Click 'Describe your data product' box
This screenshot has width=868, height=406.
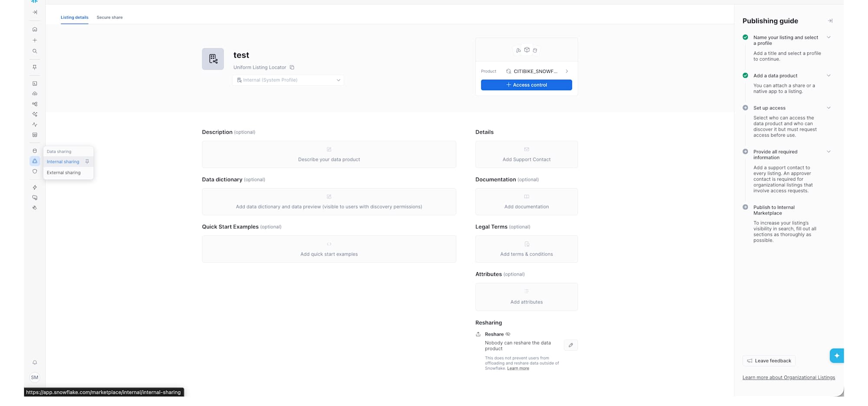pyautogui.click(x=329, y=155)
